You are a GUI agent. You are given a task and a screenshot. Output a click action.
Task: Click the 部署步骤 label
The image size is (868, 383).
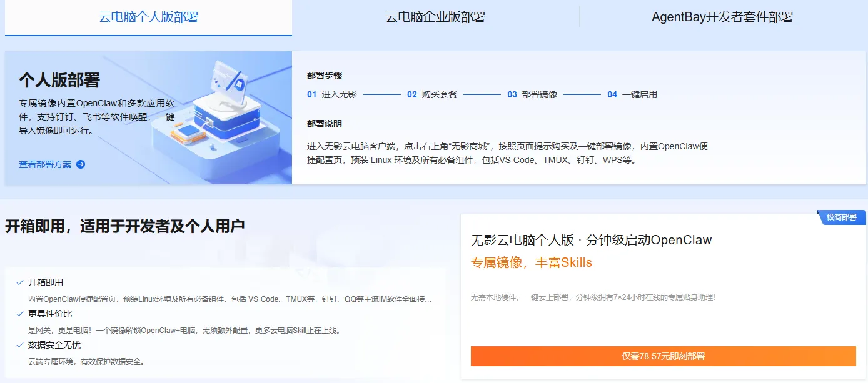325,76
